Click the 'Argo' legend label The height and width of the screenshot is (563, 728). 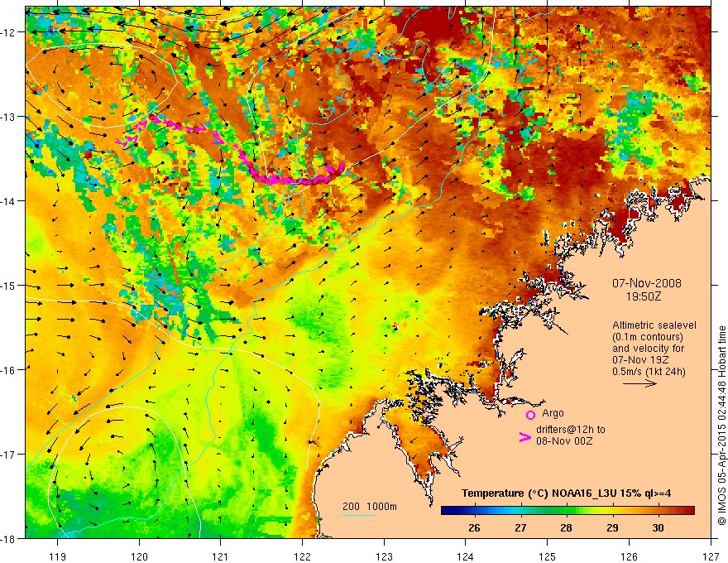(553, 413)
